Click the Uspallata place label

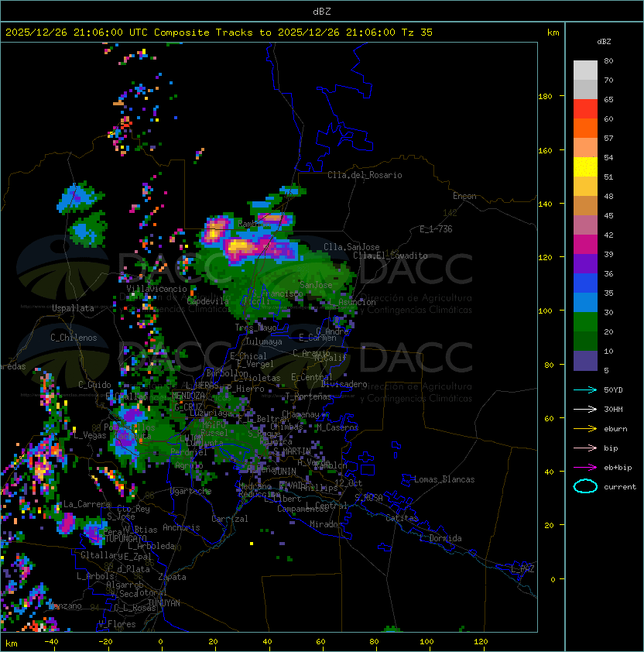click(73, 308)
